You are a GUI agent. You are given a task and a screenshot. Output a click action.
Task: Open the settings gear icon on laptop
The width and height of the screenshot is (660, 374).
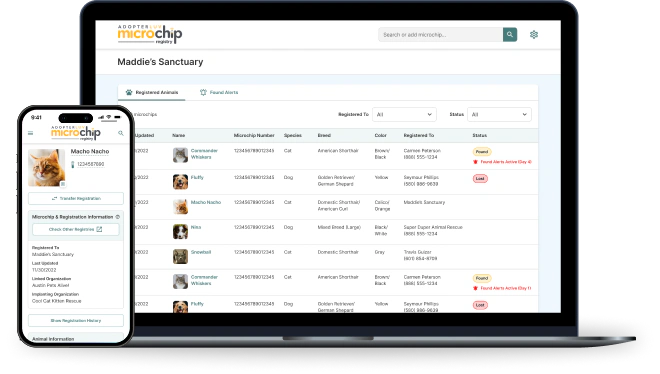pyautogui.click(x=534, y=34)
